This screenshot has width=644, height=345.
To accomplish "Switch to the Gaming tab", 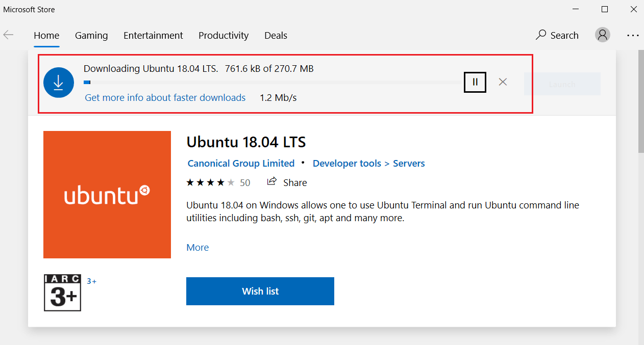I will pos(91,36).
